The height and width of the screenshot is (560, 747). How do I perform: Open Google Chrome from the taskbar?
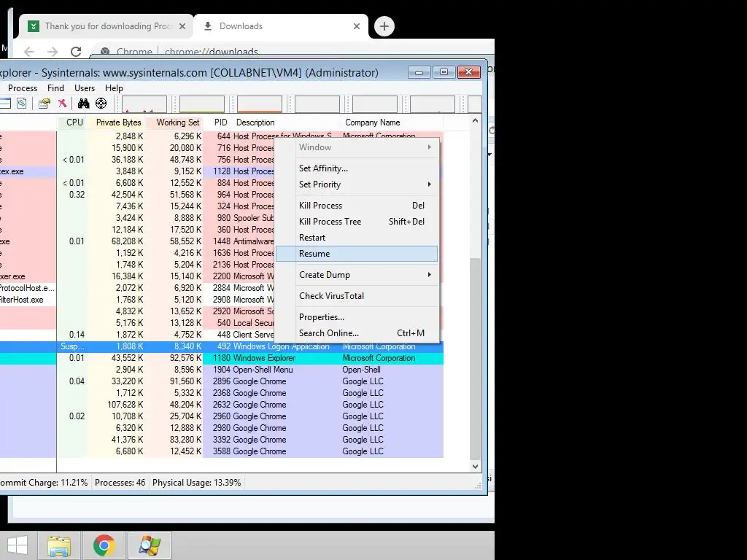pos(104,545)
